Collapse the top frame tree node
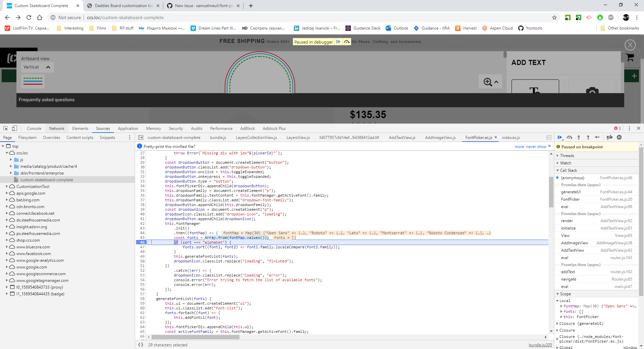This screenshot has height=349, width=644. [x=3, y=146]
